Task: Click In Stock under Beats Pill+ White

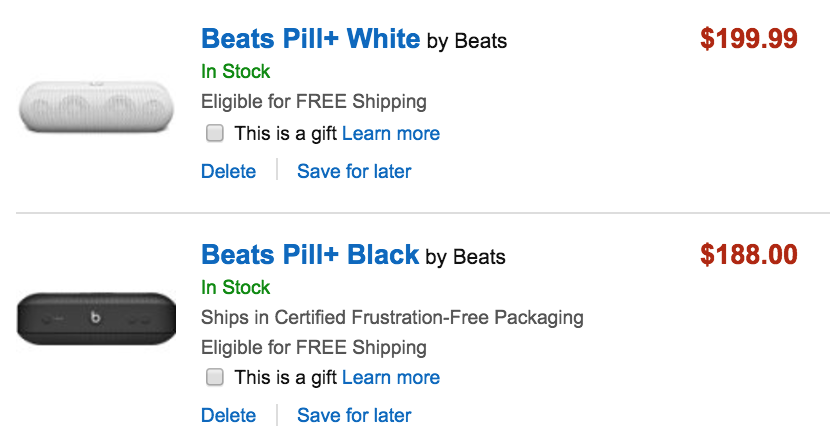Action: click(x=235, y=71)
